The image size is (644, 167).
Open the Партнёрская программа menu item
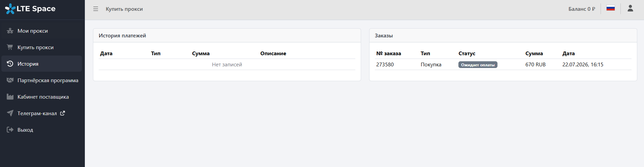pyautogui.click(x=42, y=80)
